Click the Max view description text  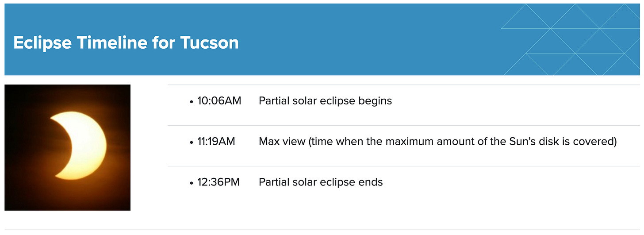pos(437,142)
